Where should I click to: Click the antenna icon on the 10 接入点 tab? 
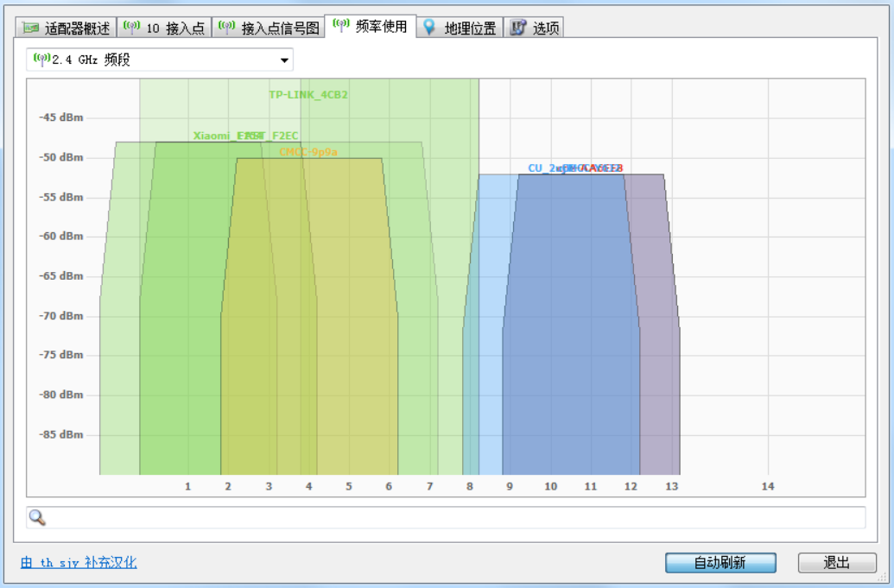point(132,28)
